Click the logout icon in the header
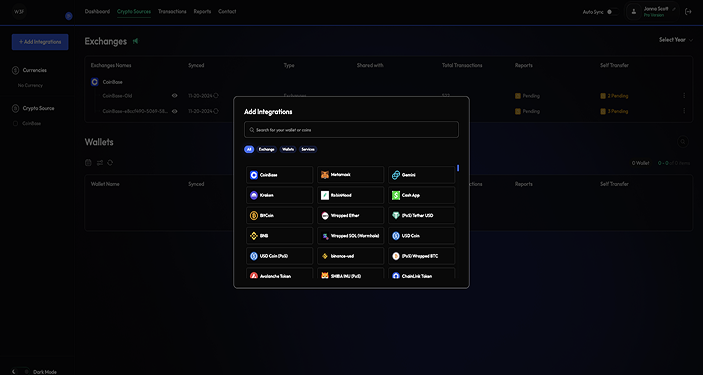This screenshot has height=375, width=703. click(689, 12)
